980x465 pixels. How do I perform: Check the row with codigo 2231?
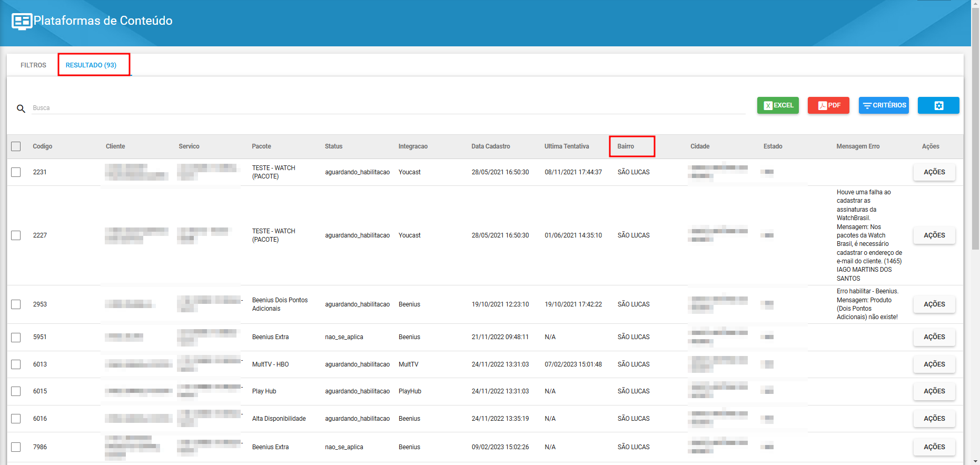(x=16, y=172)
